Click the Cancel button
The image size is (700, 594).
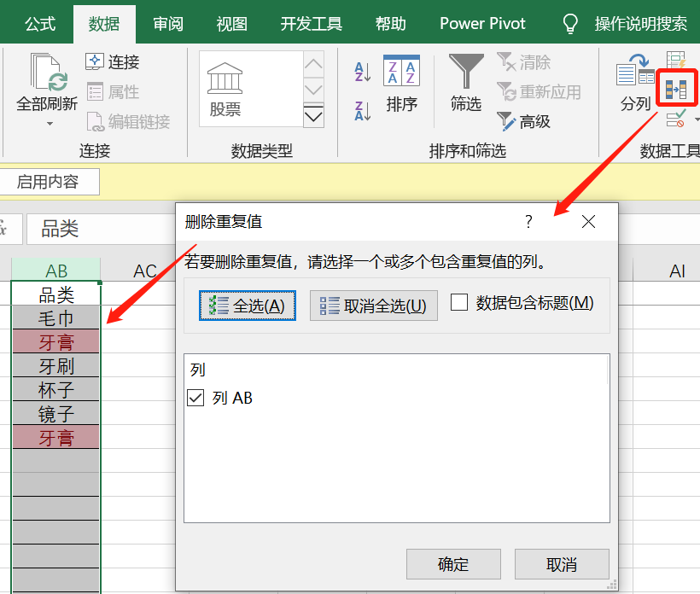pyautogui.click(x=562, y=564)
